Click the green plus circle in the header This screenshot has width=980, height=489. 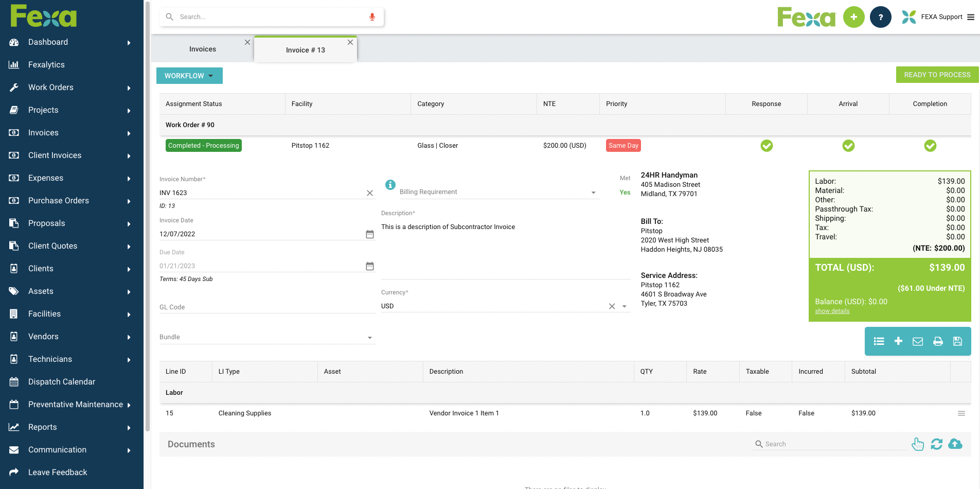point(854,16)
